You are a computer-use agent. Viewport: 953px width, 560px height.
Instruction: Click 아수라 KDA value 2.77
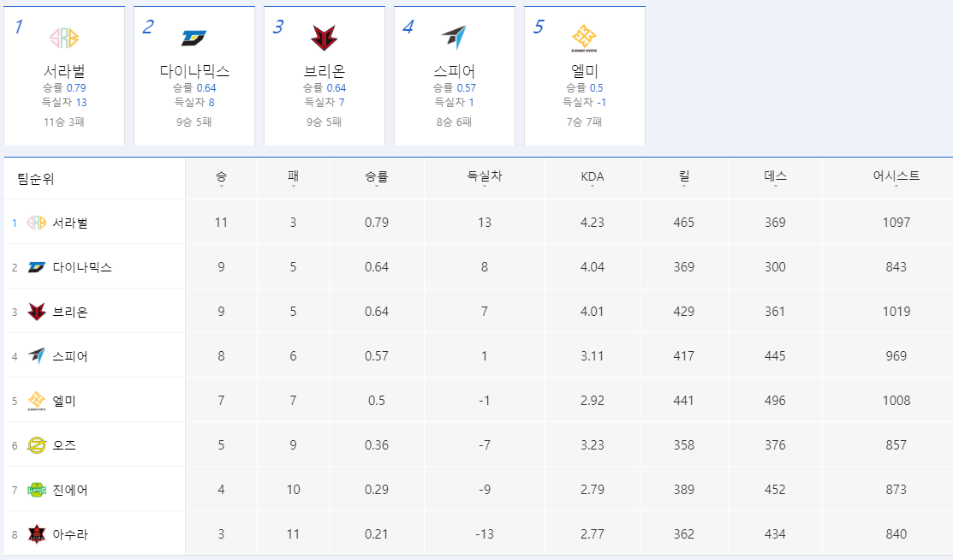[592, 533]
